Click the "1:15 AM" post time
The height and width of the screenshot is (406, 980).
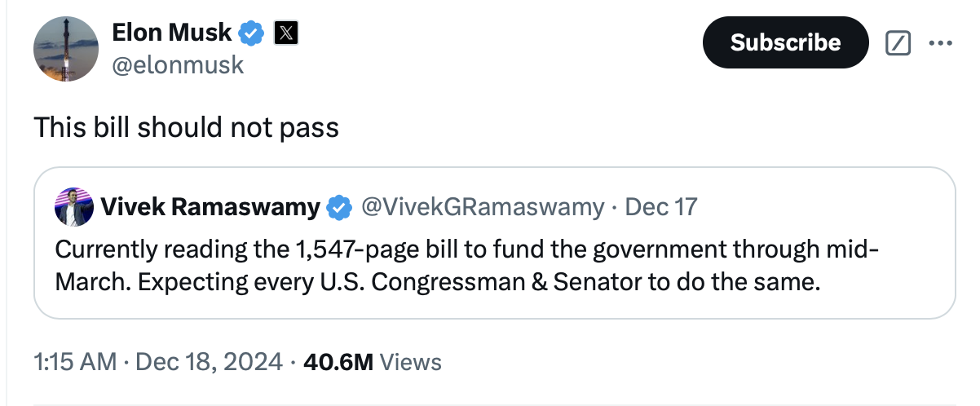pos(75,362)
